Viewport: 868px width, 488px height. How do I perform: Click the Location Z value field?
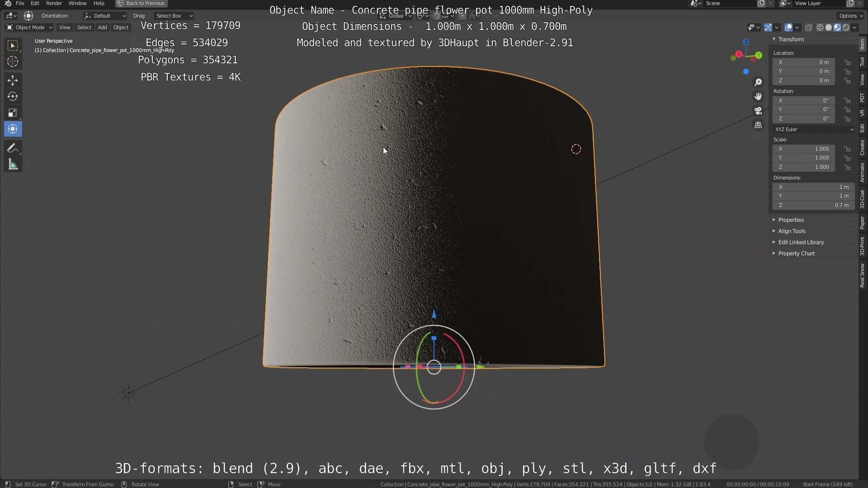click(x=803, y=80)
